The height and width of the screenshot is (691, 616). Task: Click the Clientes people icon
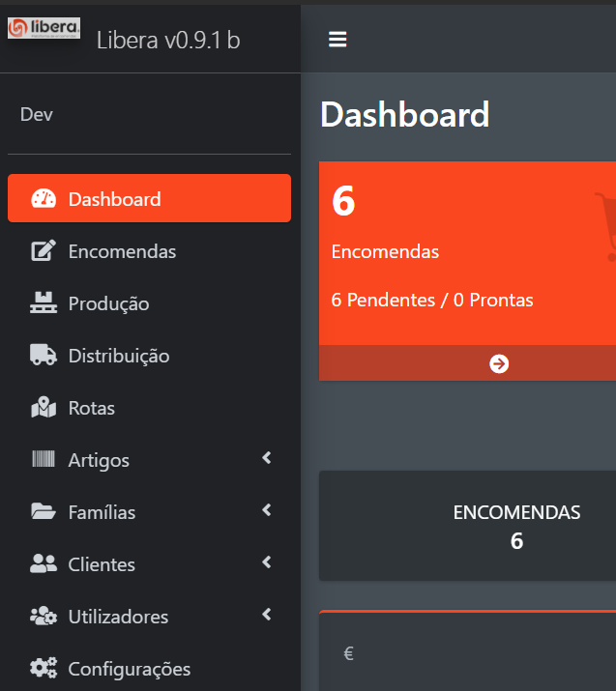(x=44, y=564)
